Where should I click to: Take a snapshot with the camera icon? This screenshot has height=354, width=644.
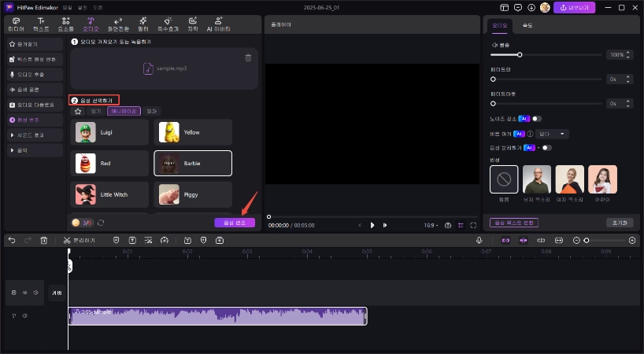(448, 225)
